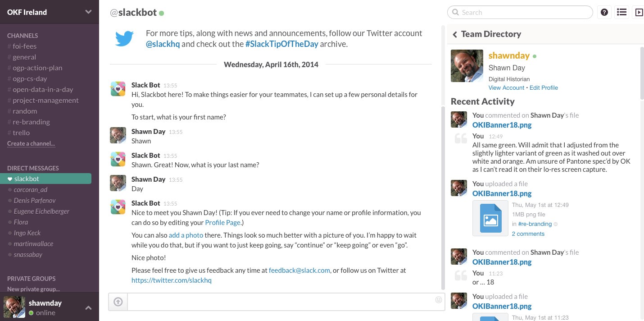The height and width of the screenshot is (321, 644).
Task: Click the conversation pane scrollbar
Action: click(x=443, y=198)
